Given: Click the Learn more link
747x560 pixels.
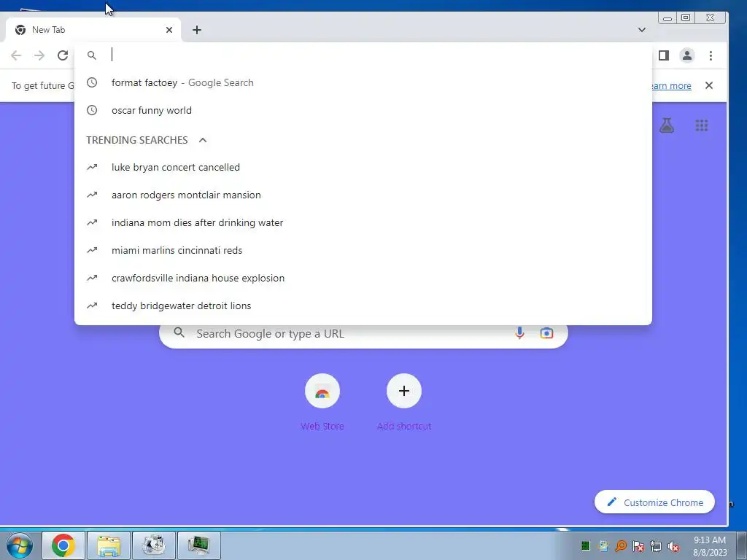Looking at the screenshot, I should pos(671,86).
